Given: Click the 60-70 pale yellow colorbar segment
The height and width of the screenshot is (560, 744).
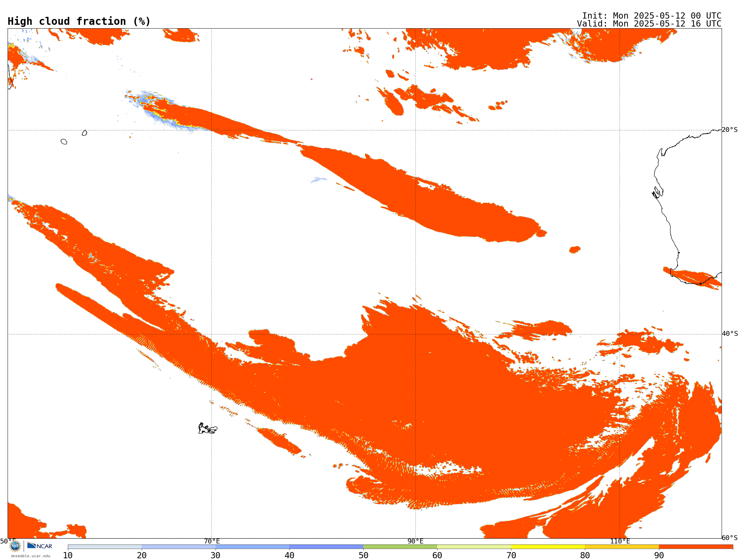Looking at the screenshot, I should click(474, 547).
